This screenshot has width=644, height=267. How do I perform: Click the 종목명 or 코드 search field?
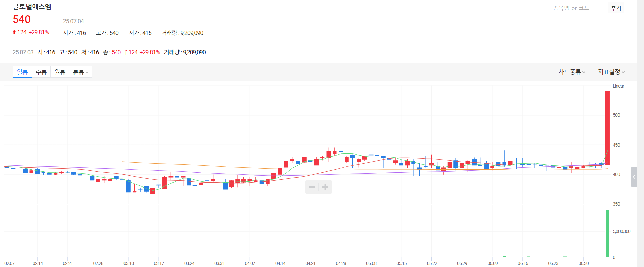pos(577,8)
